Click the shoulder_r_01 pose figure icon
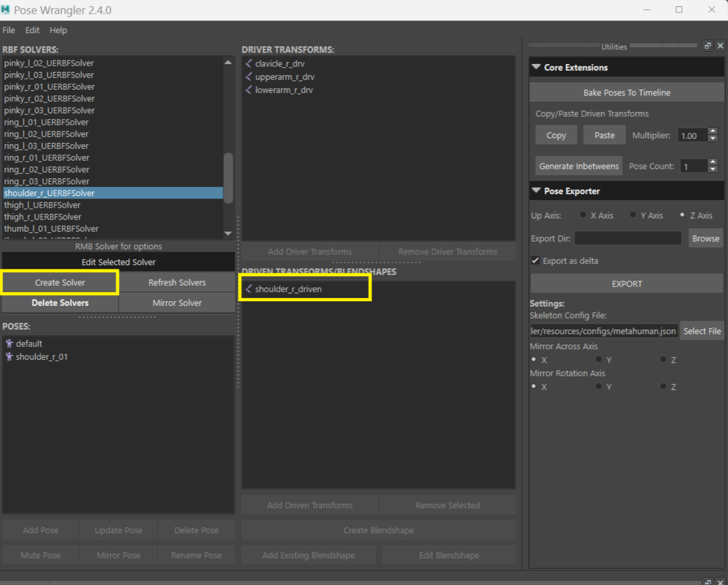The image size is (728, 585). (x=9, y=356)
